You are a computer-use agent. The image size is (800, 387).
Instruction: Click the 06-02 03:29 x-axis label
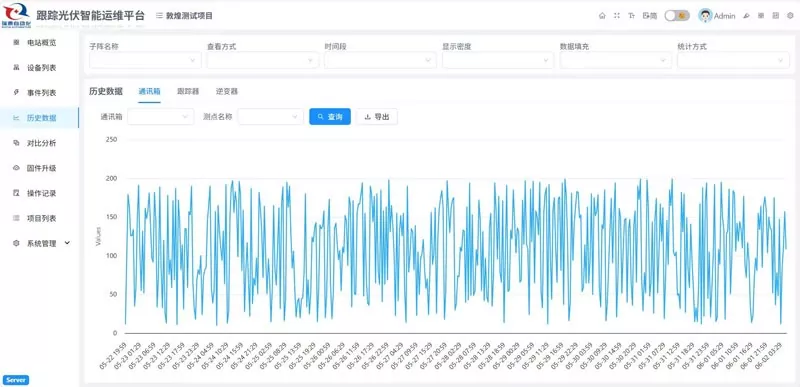pos(769,355)
